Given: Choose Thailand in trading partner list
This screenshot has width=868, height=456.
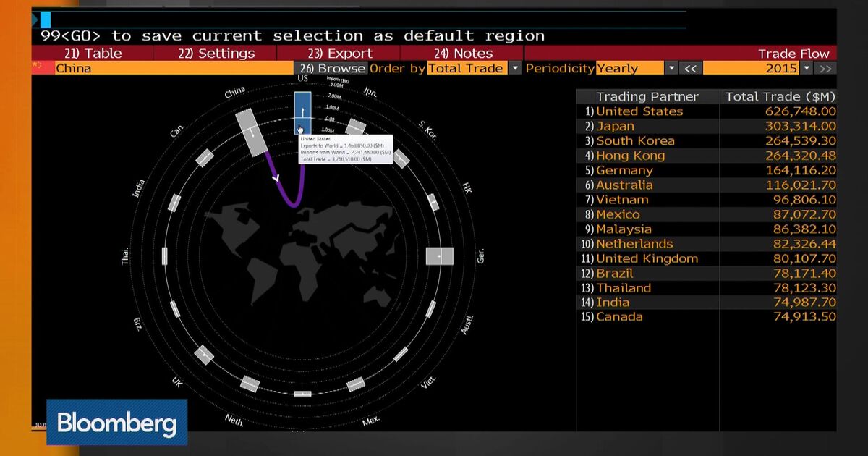Looking at the screenshot, I should click(624, 288).
